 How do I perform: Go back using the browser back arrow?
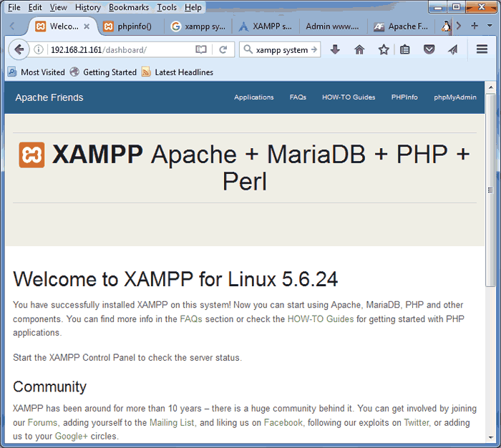click(19, 49)
